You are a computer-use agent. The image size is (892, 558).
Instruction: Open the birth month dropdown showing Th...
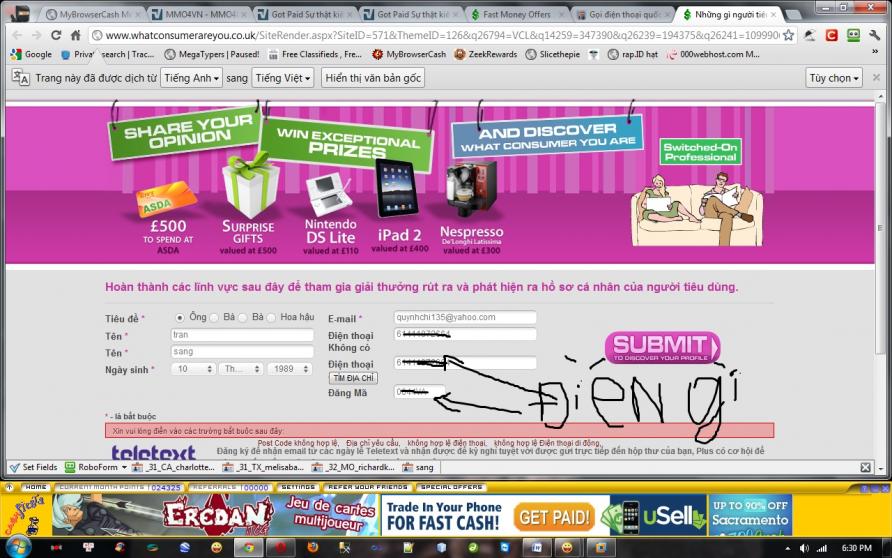point(241,369)
